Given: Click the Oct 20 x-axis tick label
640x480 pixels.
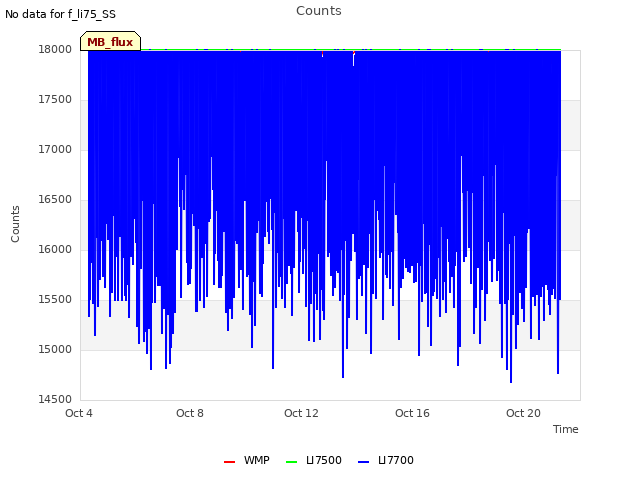Looking at the screenshot, I should [x=523, y=413].
